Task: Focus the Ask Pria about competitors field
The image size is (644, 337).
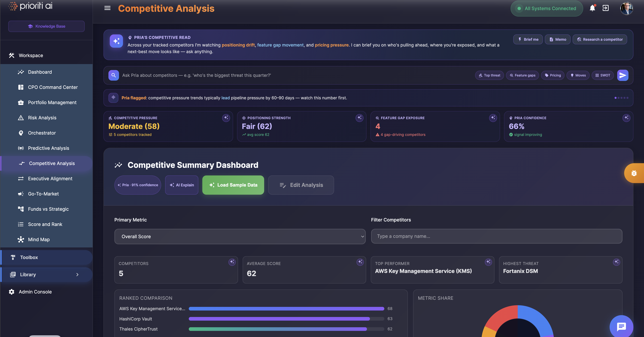Action: point(296,75)
